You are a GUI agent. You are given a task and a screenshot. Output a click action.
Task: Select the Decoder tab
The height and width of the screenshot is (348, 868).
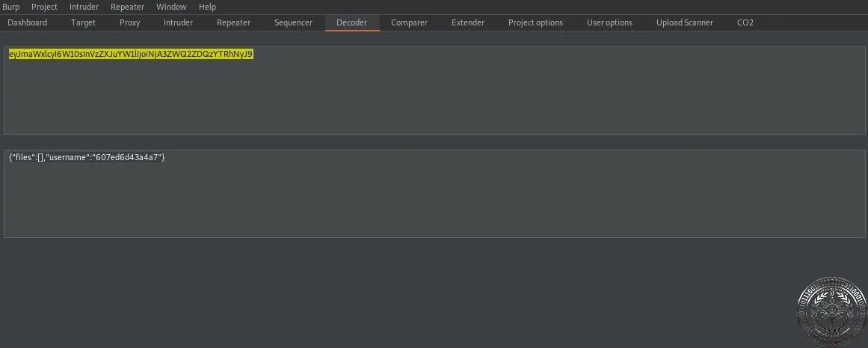pos(352,22)
